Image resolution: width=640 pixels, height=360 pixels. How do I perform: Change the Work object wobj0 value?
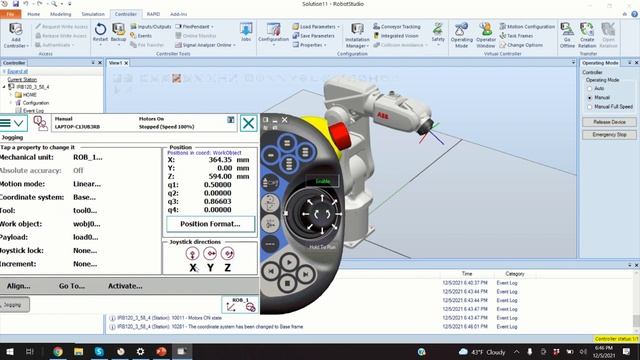(87, 224)
